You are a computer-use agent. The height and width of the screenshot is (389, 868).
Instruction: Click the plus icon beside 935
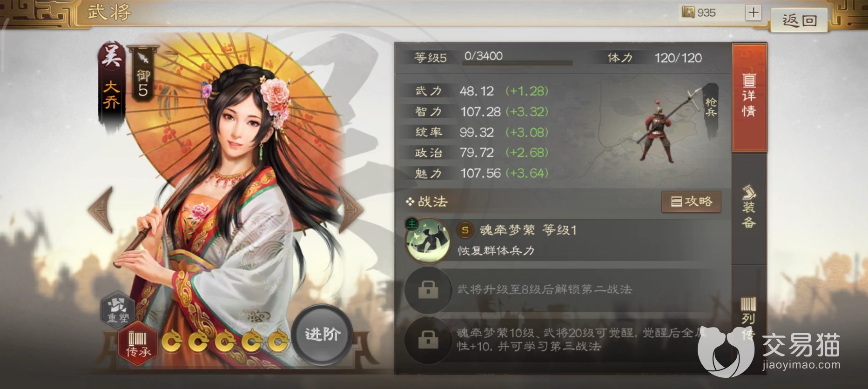pos(753,13)
